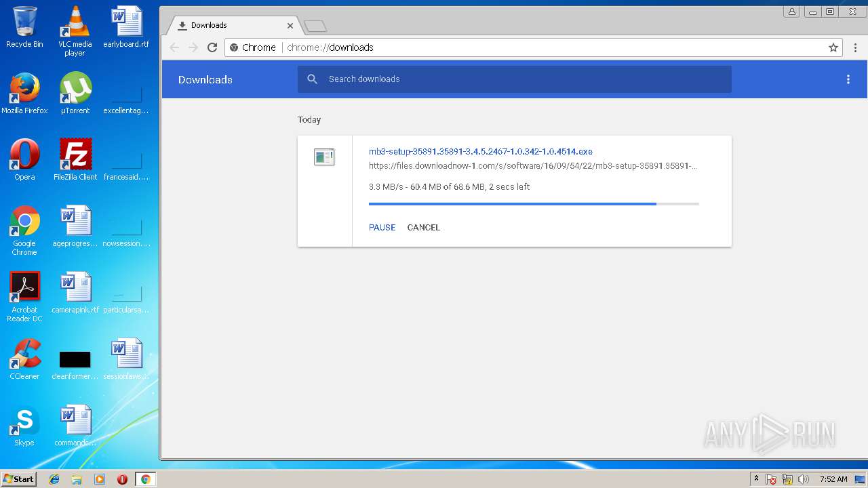Open the mb3-setup exe file link
Screen dimensions: 868x488
[x=481, y=152]
